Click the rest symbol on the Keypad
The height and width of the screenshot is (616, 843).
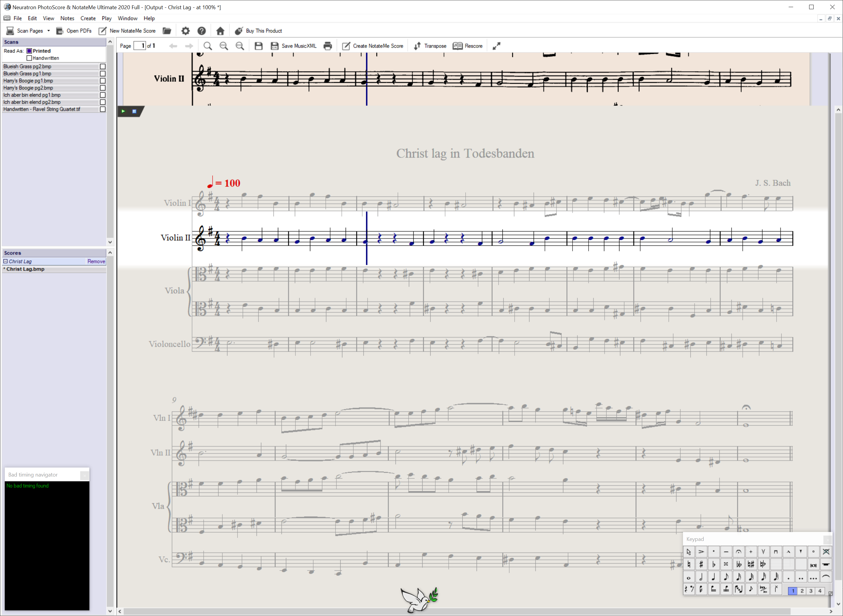pyautogui.click(x=689, y=590)
